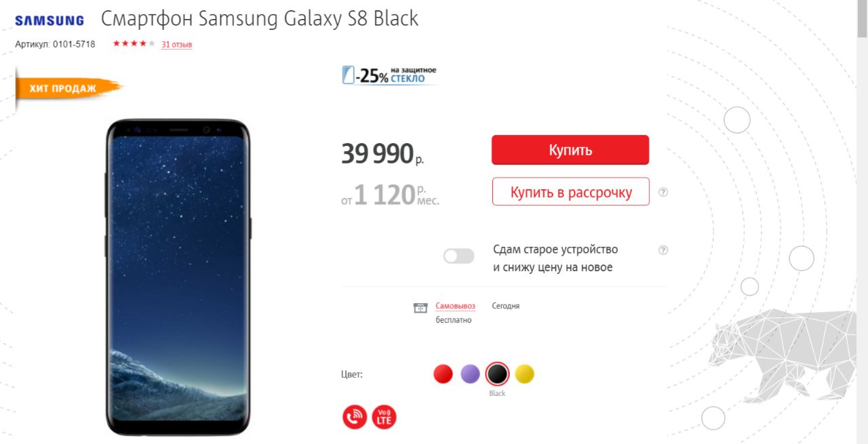The height and width of the screenshot is (444, 868).
Task: Click the pickup store icon
Action: (x=420, y=308)
